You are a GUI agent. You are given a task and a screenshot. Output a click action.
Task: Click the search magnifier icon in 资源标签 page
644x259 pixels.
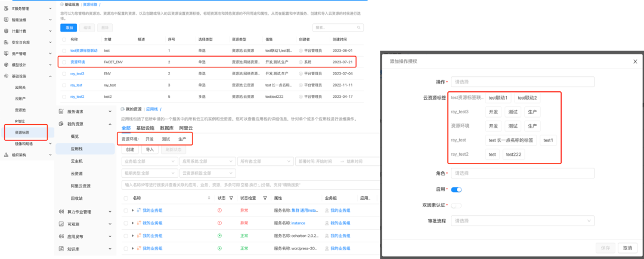click(x=358, y=27)
